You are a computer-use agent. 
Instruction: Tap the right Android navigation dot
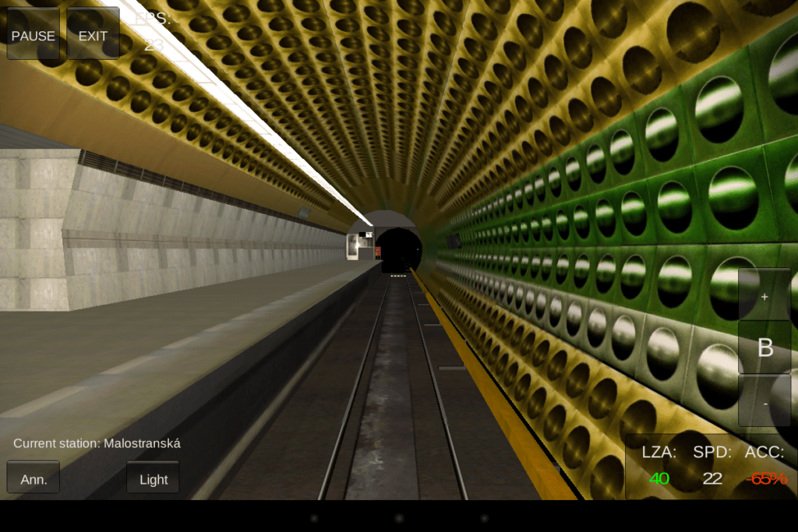tap(484, 518)
